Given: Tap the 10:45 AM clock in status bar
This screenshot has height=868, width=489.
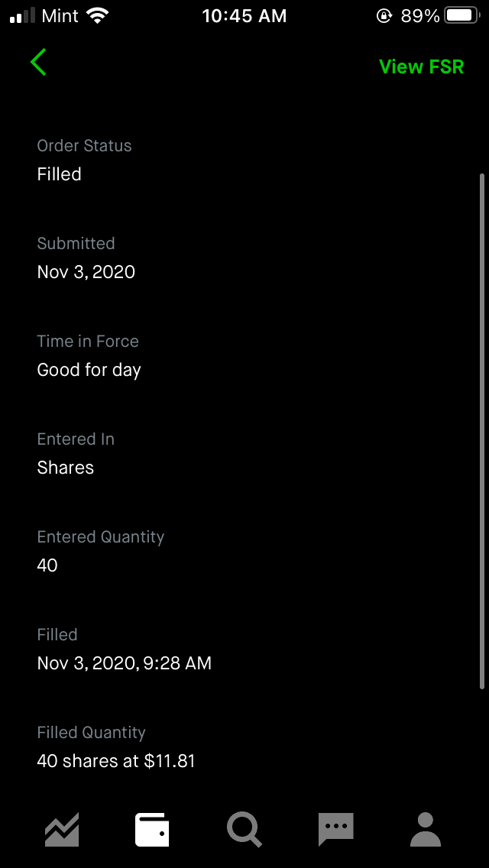Looking at the screenshot, I should pyautogui.click(x=244, y=16).
